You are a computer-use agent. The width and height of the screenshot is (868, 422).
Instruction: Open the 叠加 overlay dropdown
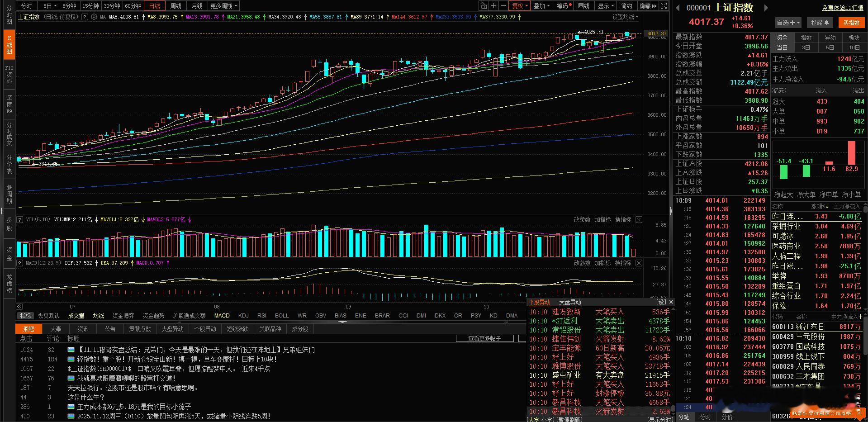point(541,6)
